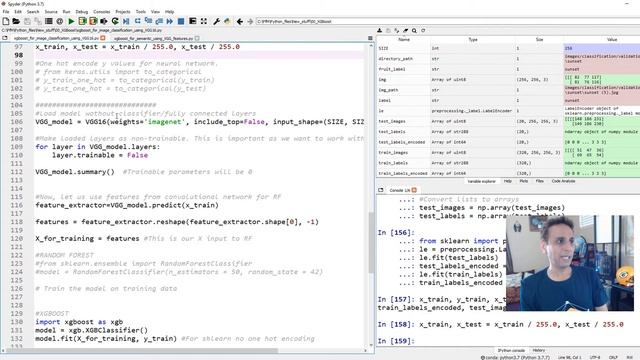Image resolution: width=640 pixels, height=360 pixels.
Task: Switch to the History bottom tab
Action: [x=538, y=351]
